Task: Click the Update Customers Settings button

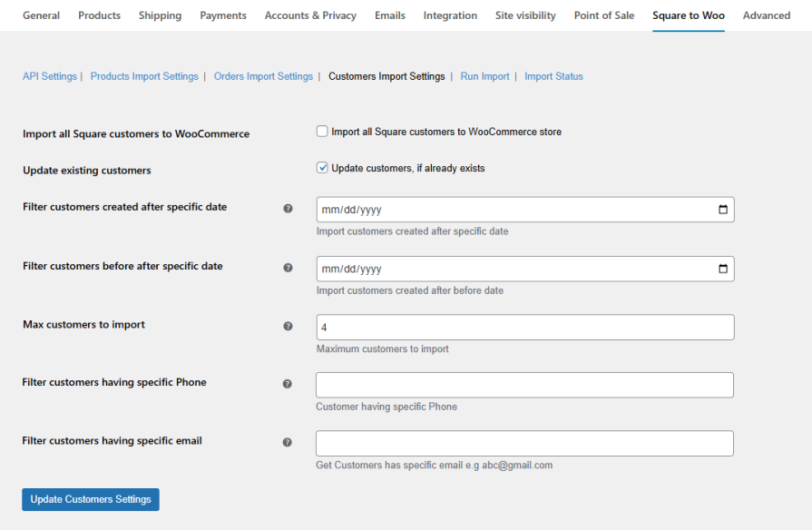Action: (x=90, y=499)
